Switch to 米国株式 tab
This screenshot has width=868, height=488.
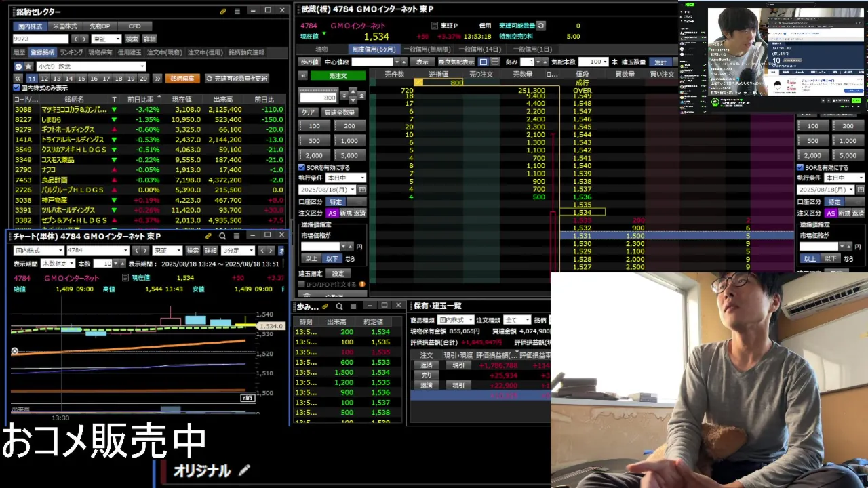point(65,26)
